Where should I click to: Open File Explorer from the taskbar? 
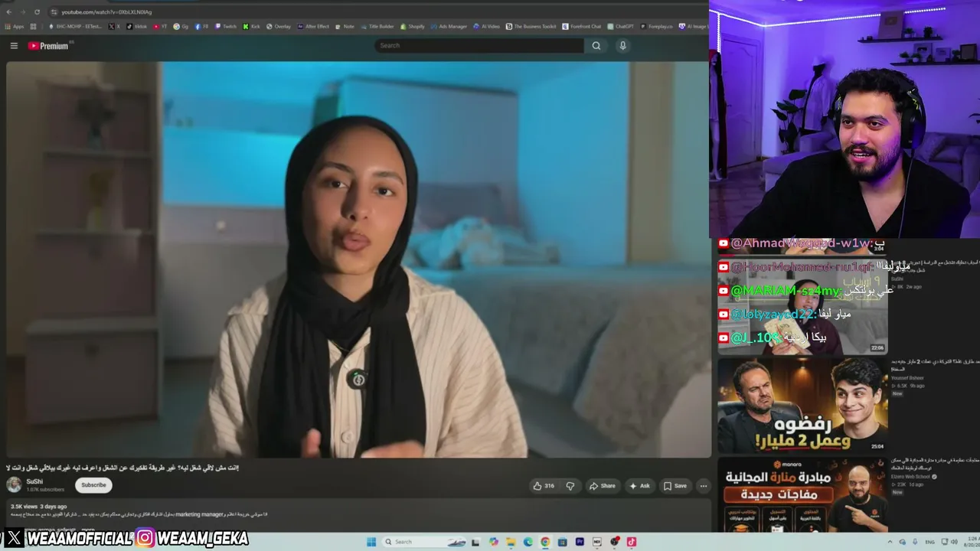click(511, 542)
